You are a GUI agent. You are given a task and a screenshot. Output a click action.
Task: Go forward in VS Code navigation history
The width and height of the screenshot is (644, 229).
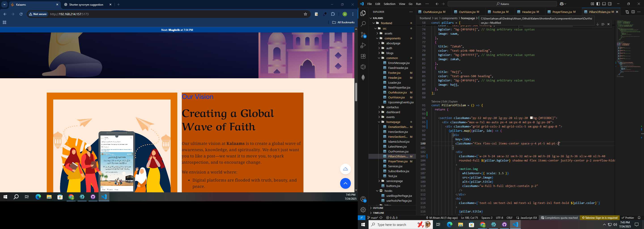[x=443, y=4]
